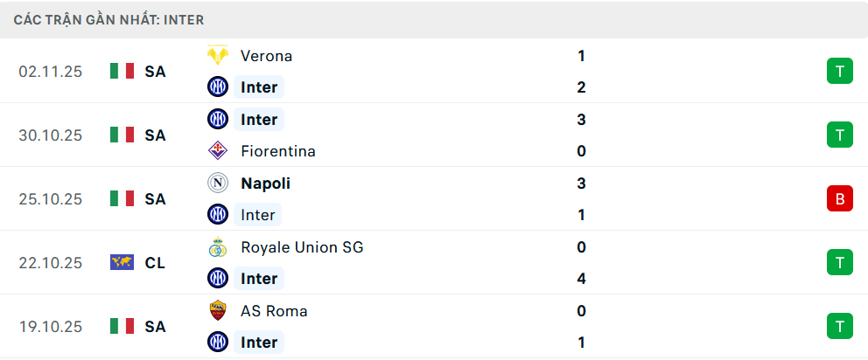Click the Royale Union SG crest
868x360 pixels.
217,247
